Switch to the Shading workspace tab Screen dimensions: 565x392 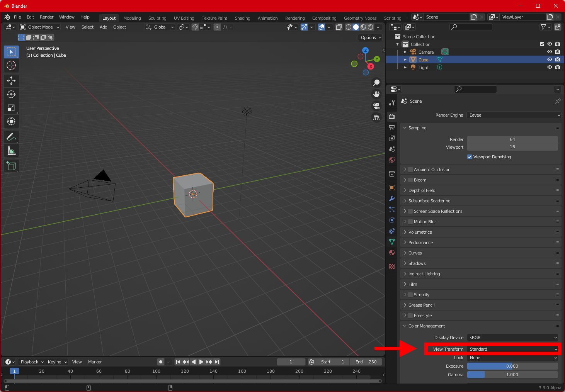click(242, 18)
